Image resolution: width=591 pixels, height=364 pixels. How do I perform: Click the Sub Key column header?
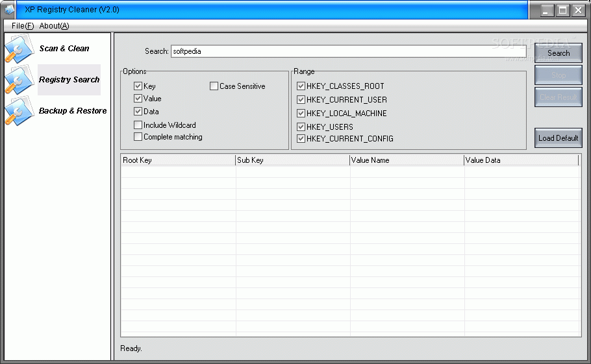click(292, 160)
